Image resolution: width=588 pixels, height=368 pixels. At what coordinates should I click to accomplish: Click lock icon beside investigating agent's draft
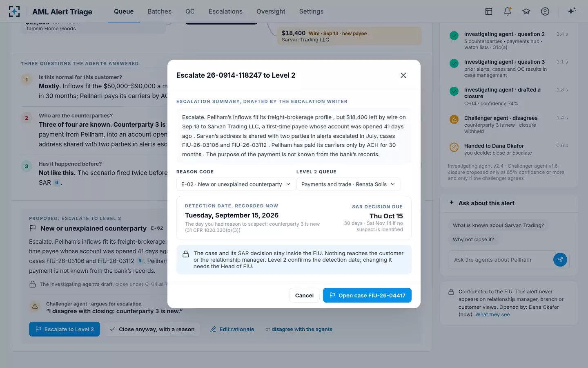pos(33,284)
